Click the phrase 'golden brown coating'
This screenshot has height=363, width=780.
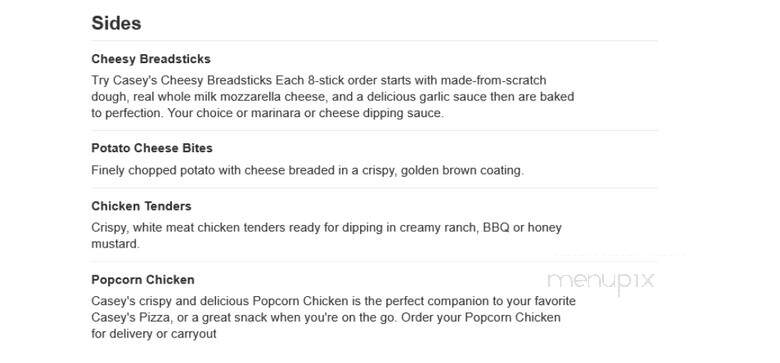pyautogui.click(x=462, y=171)
